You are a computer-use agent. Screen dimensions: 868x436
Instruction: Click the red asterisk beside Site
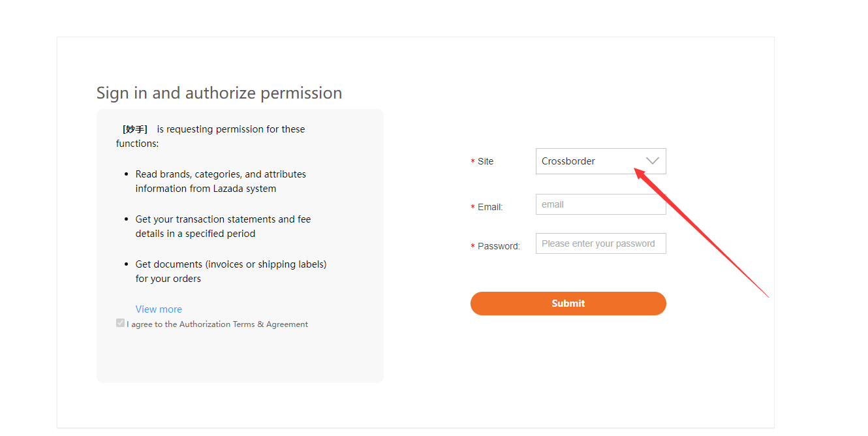[x=473, y=162]
